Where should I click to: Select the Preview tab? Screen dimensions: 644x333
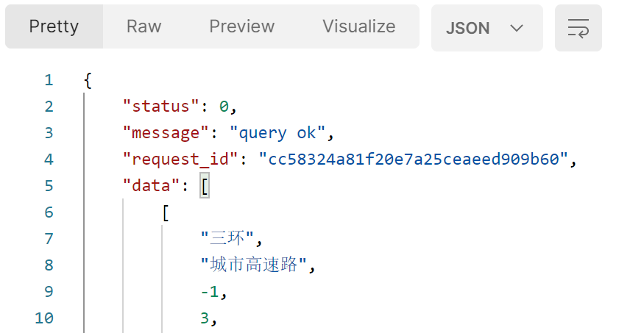click(x=241, y=26)
